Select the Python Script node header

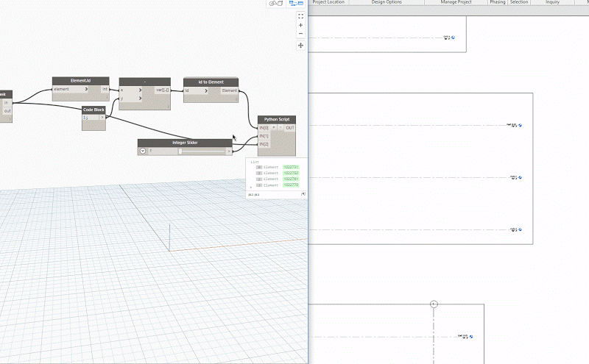point(277,119)
